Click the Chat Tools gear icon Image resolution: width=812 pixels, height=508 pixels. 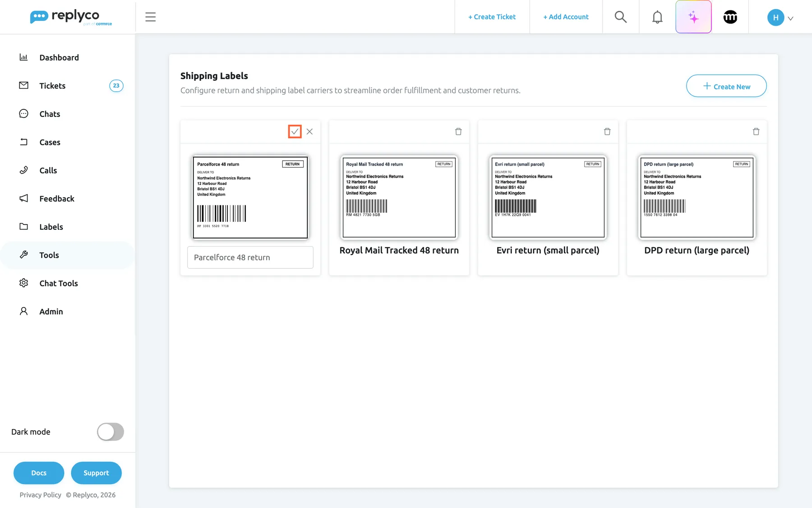click(x=23, y=283)
